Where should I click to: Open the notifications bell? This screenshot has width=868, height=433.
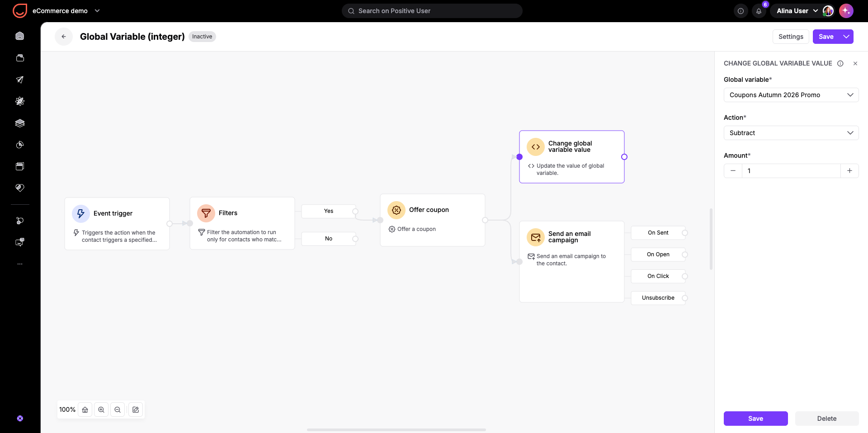point(759,11)
